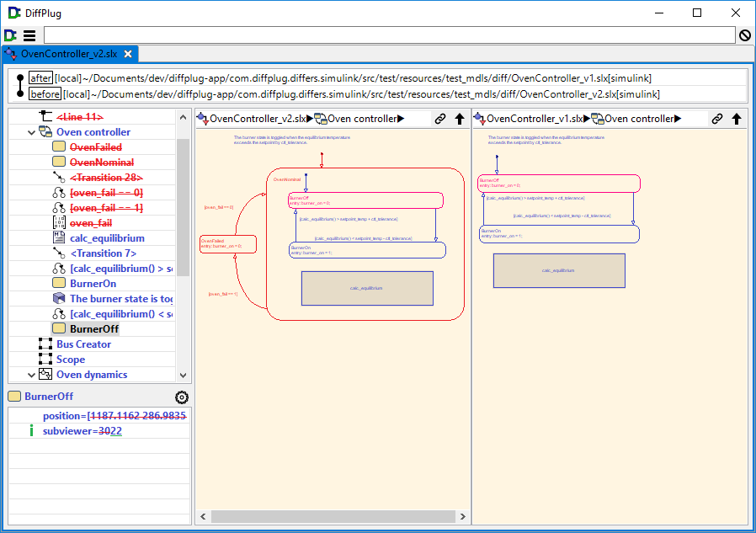The width and height of the screenshot is (756, 533).
Task: Toggle link icon in v2 pane
Action: (x=440, y=119)
